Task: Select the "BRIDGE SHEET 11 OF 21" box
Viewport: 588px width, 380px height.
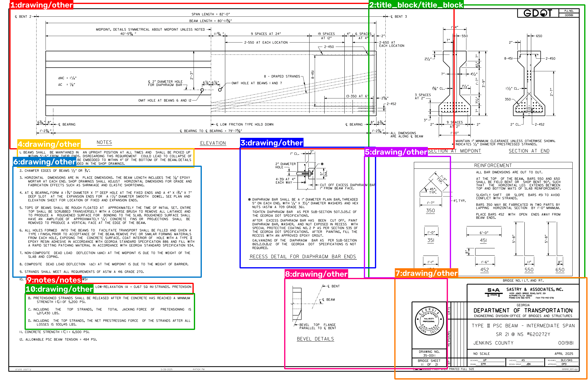Action: coord(429,363)
